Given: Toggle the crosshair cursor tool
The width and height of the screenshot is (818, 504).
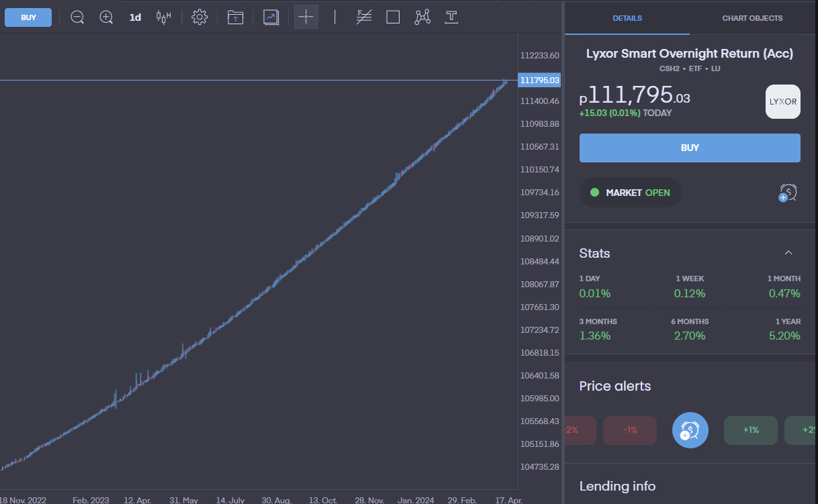Looking at the screenshot, I should click(x=306, y=17).
